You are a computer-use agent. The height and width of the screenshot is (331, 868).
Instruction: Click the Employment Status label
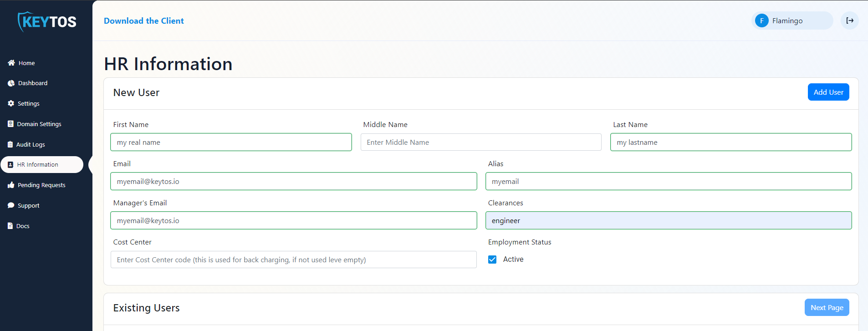(x=520, y=242)
